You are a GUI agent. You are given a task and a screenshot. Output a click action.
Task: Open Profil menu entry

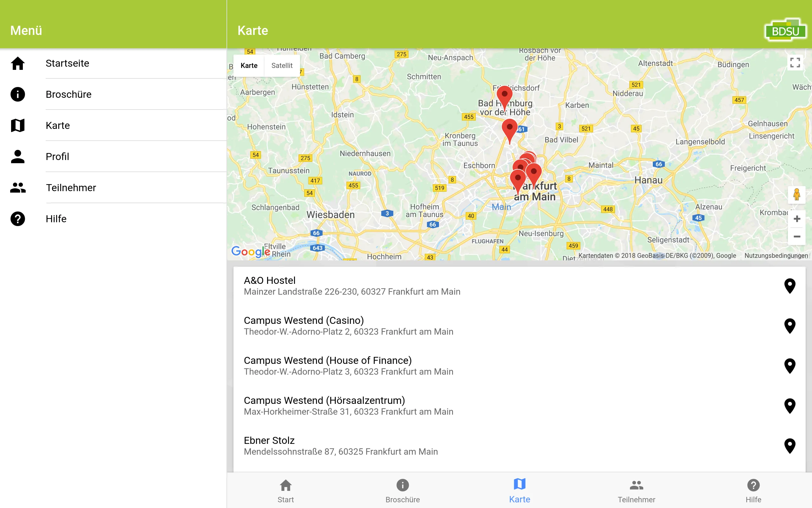(113, 157)
